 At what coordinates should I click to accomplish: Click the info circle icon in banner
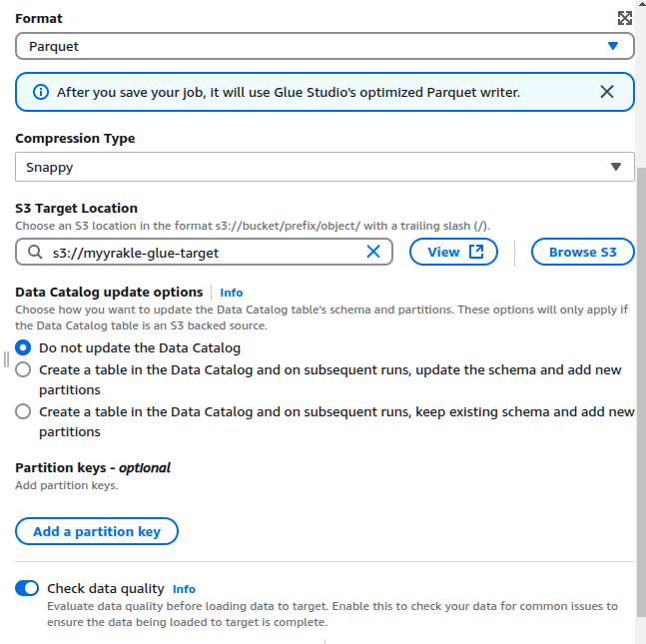[x=41, y=92]
